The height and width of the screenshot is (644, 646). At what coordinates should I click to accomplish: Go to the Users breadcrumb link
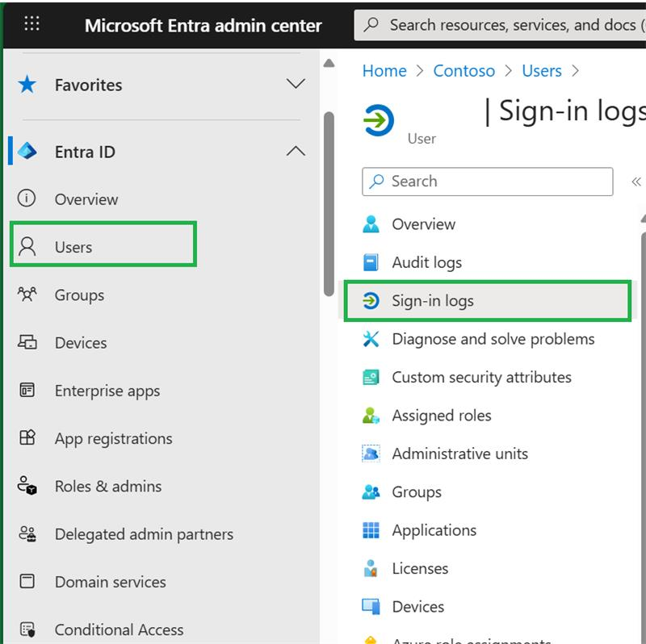pos(542,71)
